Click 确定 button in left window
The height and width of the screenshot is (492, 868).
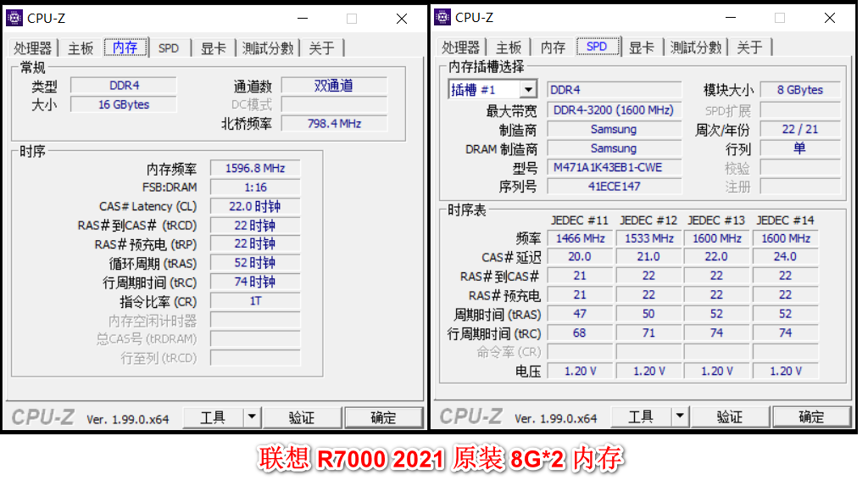tap(383, 417)
